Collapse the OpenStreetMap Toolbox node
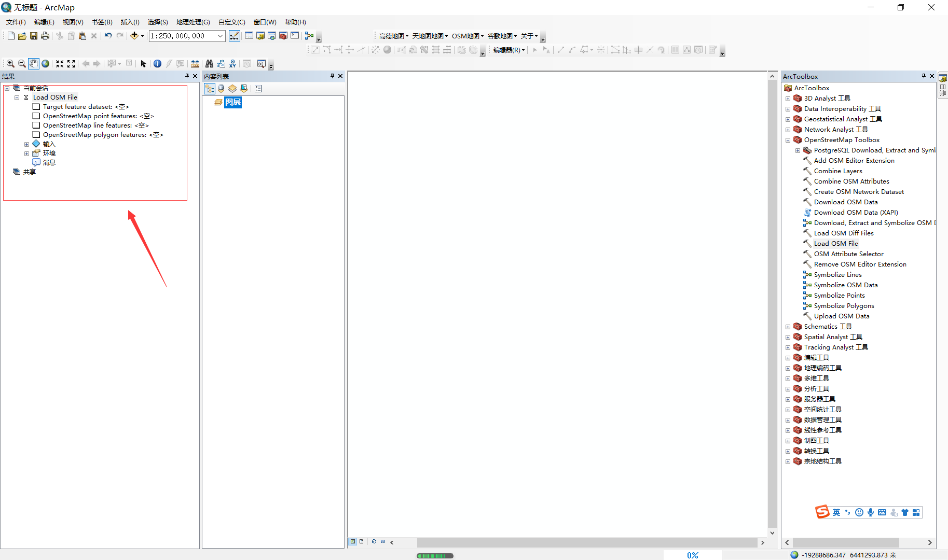948x560 pixels. coord(788,139)
